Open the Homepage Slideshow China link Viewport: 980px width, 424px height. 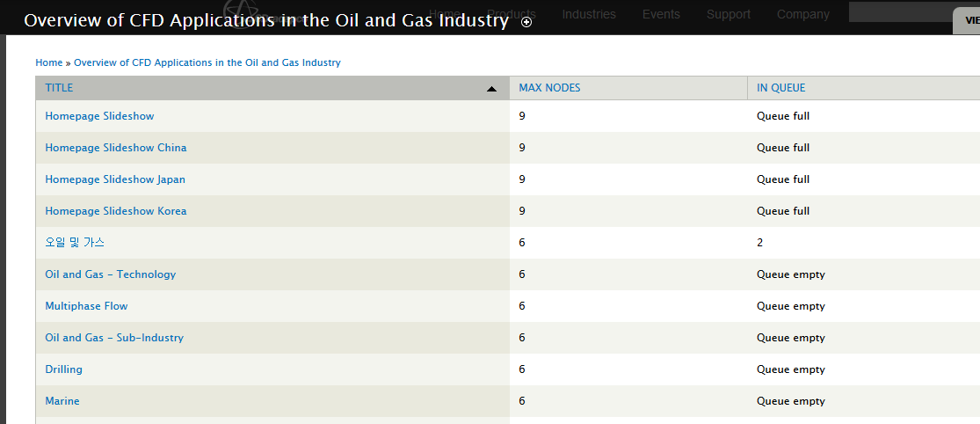click(x=116, y=148)
